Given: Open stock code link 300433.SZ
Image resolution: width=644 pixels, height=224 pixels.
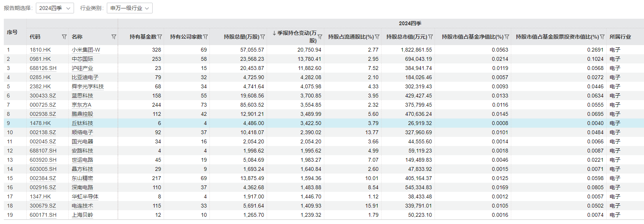Looking at the screenshot, I should (x=43, y=96).
